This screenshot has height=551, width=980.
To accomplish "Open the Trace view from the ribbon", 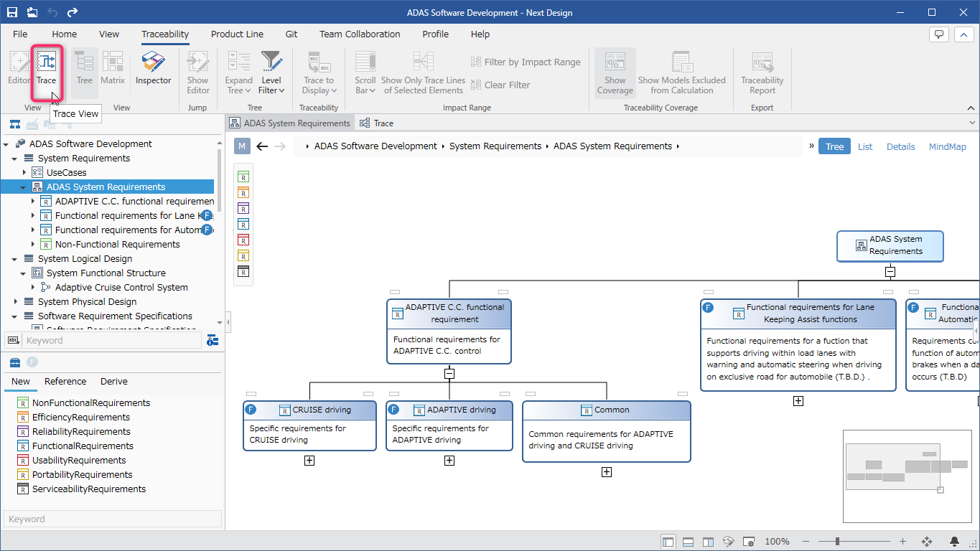I will click(x=47, y=73).
